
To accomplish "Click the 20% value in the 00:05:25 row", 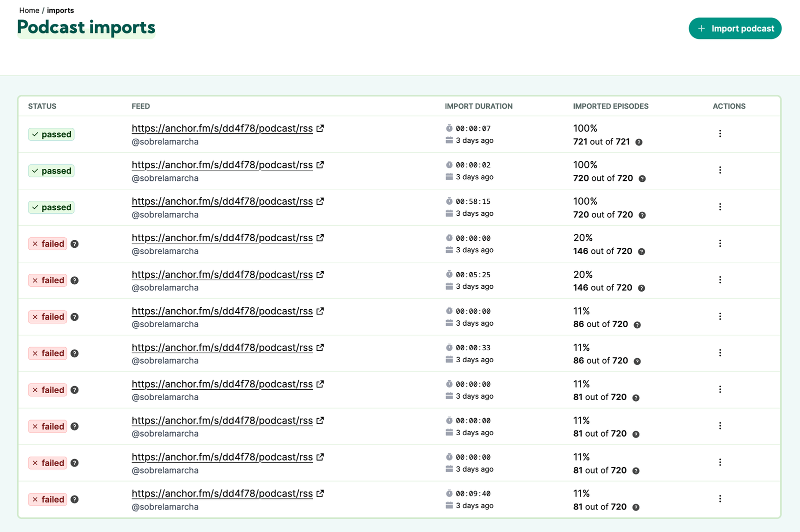I will pos(583,275).
